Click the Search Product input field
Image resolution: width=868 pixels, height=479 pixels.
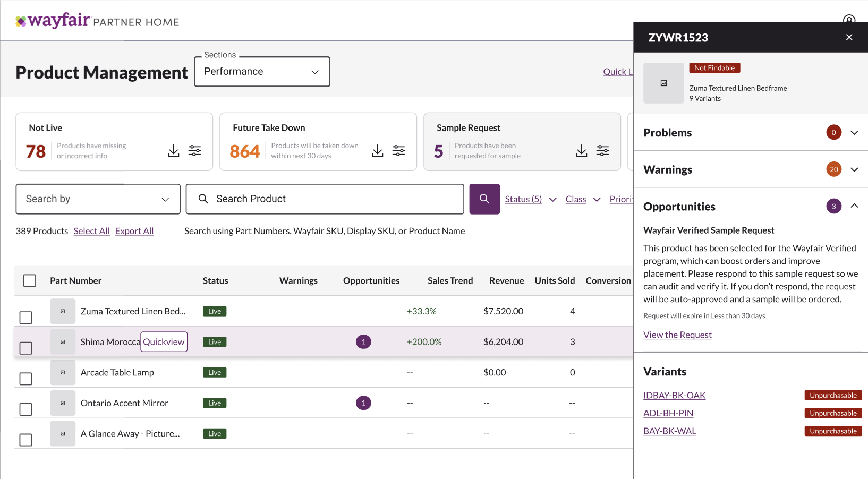coord(325,199)
